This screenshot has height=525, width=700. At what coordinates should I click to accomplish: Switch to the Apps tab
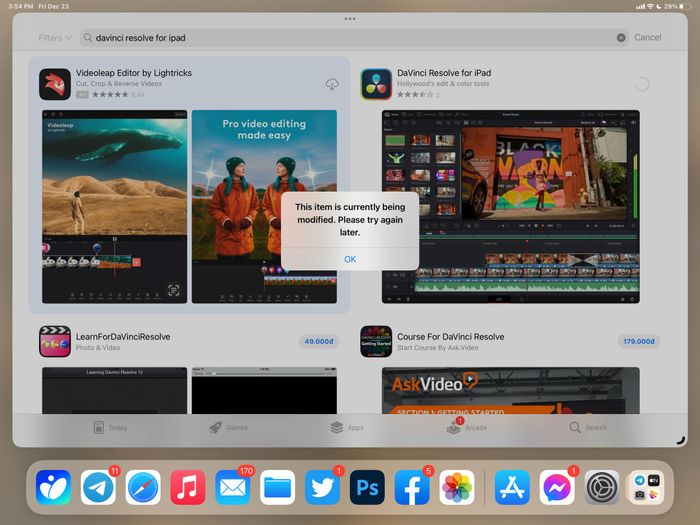[347, 427]
